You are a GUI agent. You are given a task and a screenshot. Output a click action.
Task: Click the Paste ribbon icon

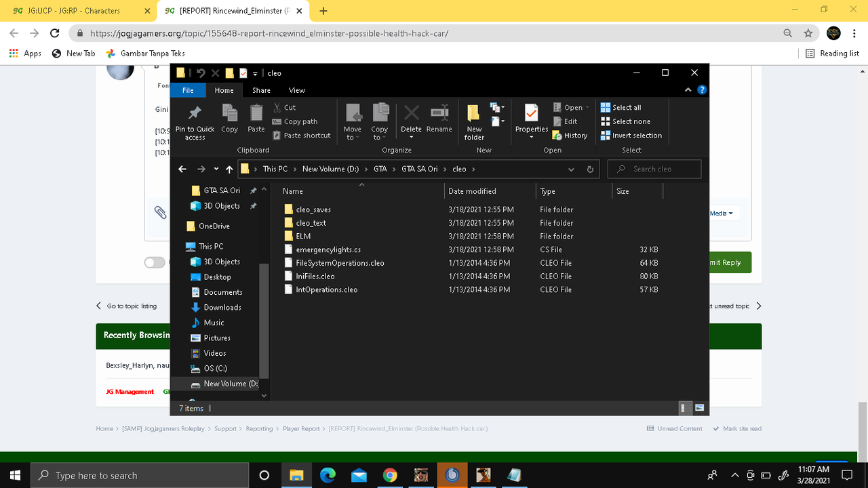click(x=256, y=119)
